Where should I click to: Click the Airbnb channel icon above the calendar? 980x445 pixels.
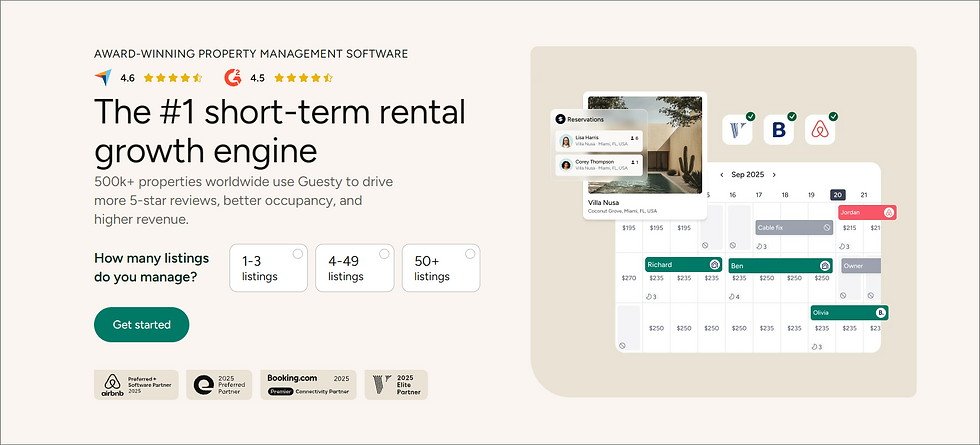[820, 130]
